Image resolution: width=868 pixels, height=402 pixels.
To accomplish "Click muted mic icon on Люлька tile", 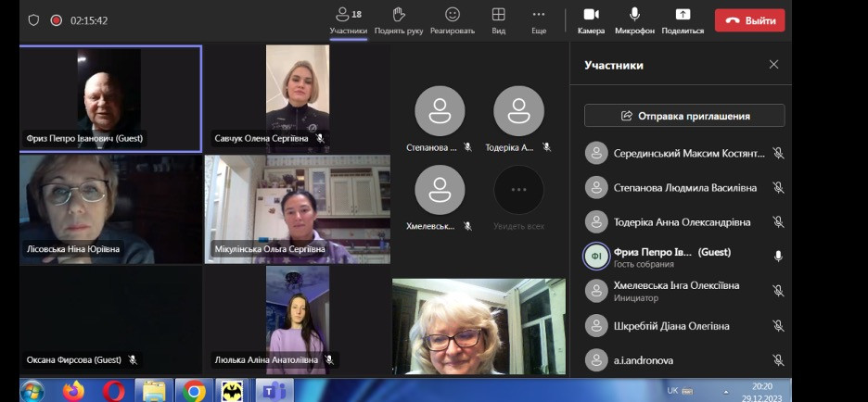I will pos(329,360).
